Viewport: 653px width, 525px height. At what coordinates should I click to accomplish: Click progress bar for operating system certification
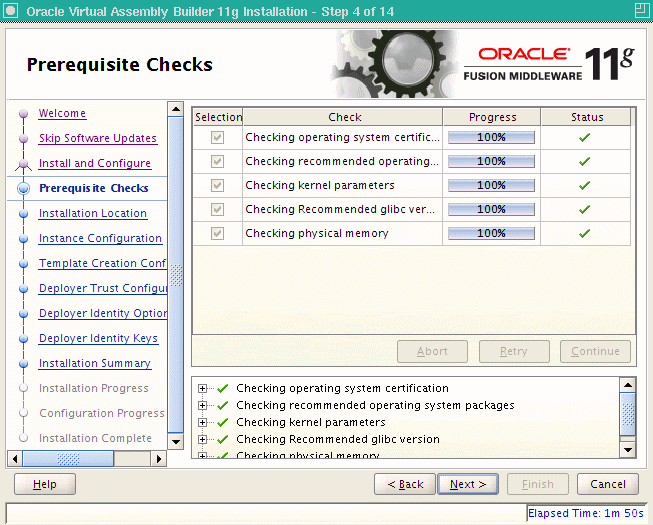[x=491, y=137]
